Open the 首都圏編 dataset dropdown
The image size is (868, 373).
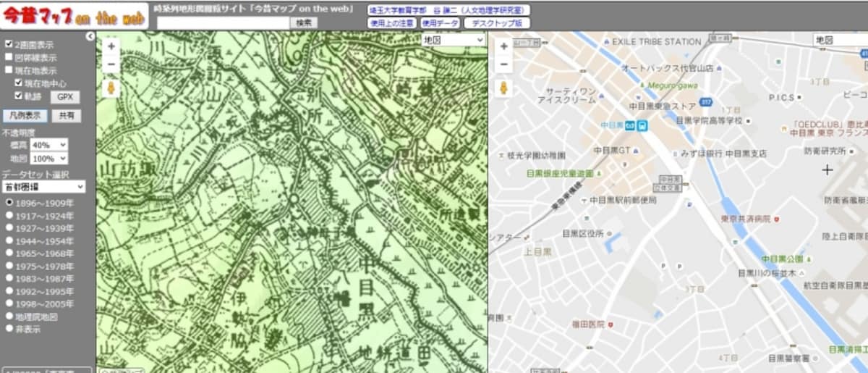point(43,186)
